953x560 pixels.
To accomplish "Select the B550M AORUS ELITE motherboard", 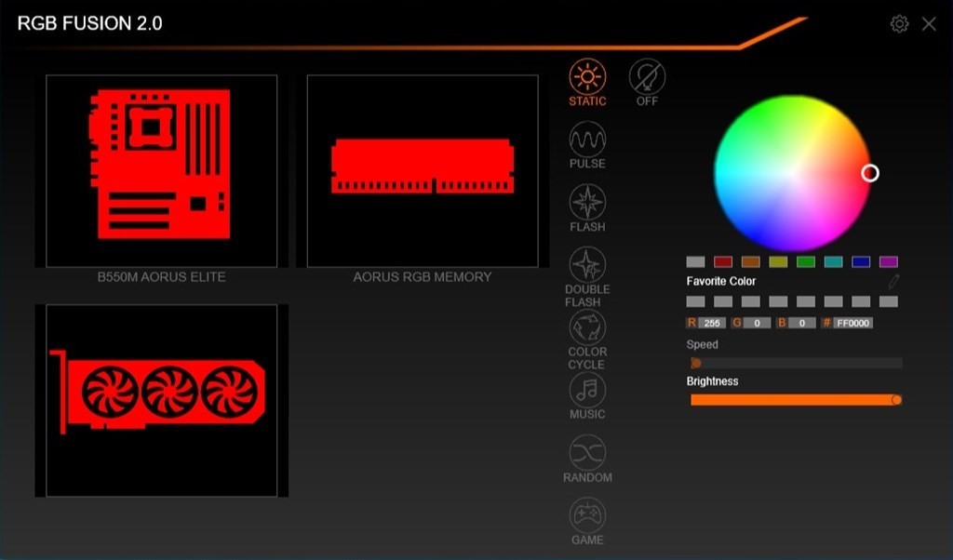I will [162, 170].
